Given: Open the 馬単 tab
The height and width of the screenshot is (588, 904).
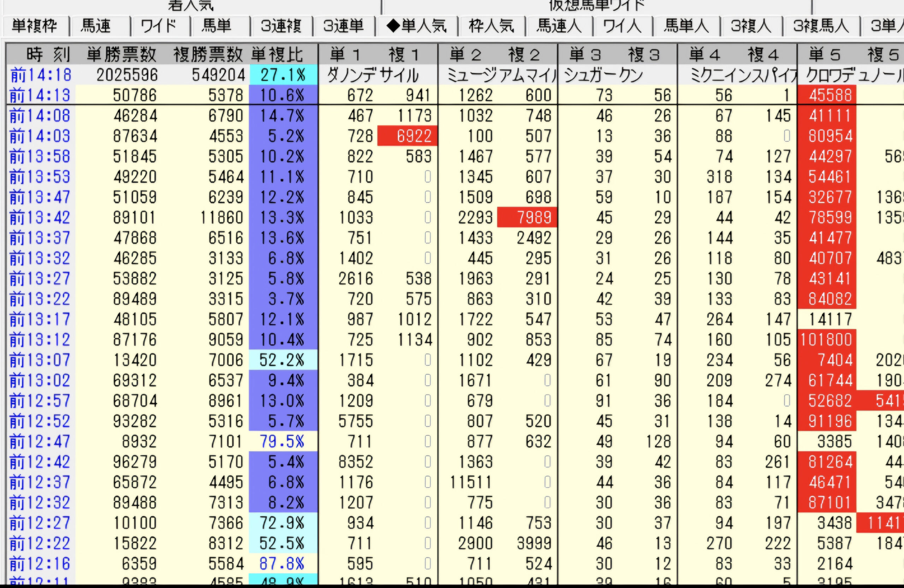Looking at the screenshot, I should [216, 26].
